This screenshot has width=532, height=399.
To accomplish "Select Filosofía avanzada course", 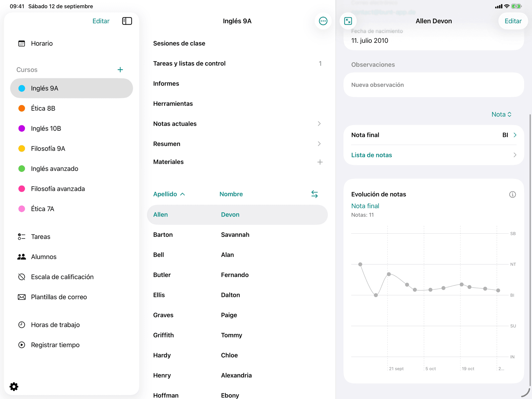I will click(71, 189).
